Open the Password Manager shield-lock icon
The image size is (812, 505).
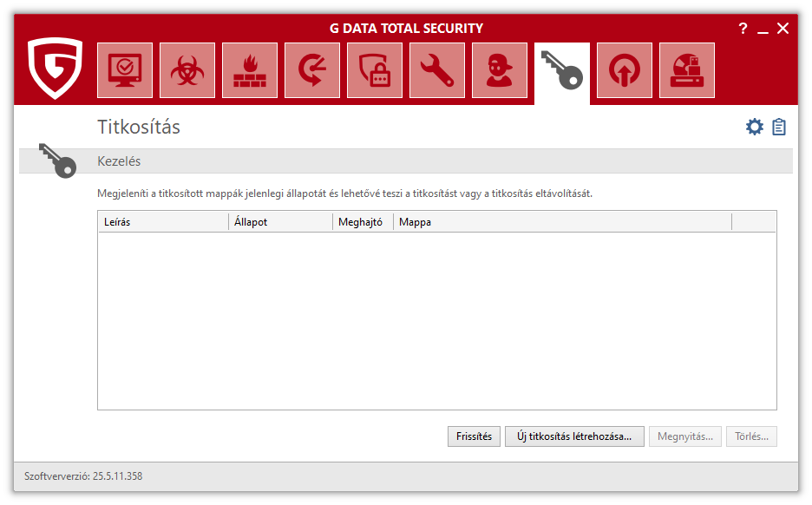tap(375, 70)
